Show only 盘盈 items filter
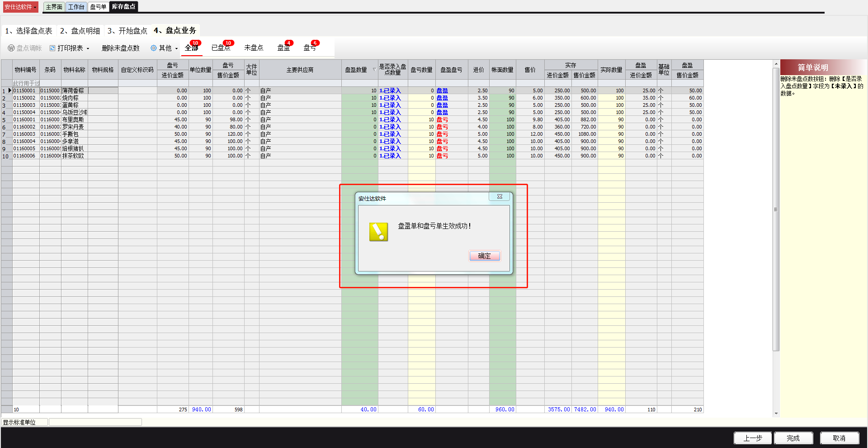This screenshot has height=448, width=868. [283, 48]
